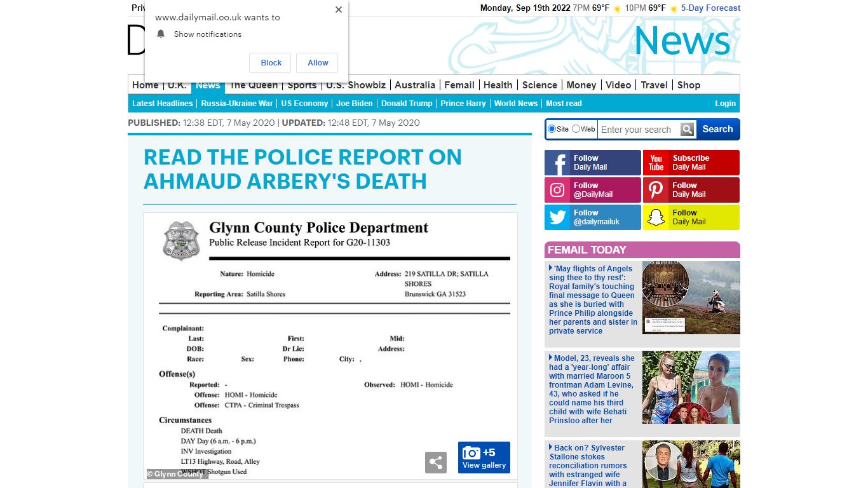Screen dimensions: 868x488
Task: Open the Science section
Action: [539, 85]
